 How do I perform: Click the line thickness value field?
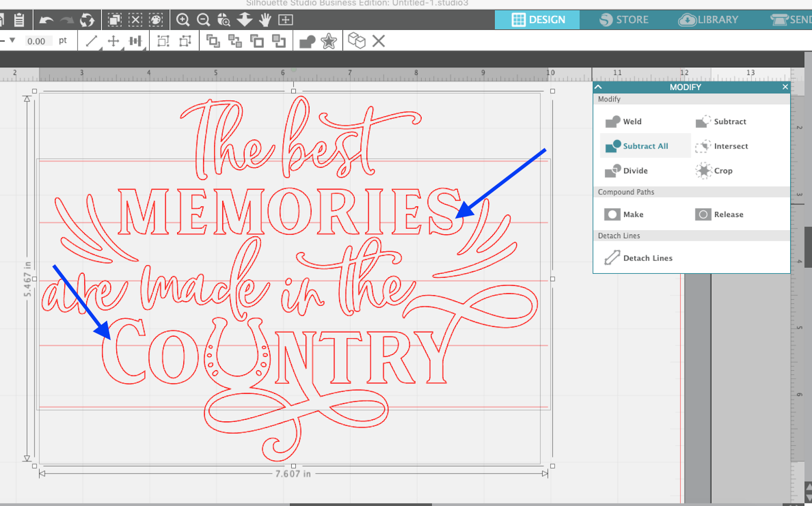[x=38, y=41]
